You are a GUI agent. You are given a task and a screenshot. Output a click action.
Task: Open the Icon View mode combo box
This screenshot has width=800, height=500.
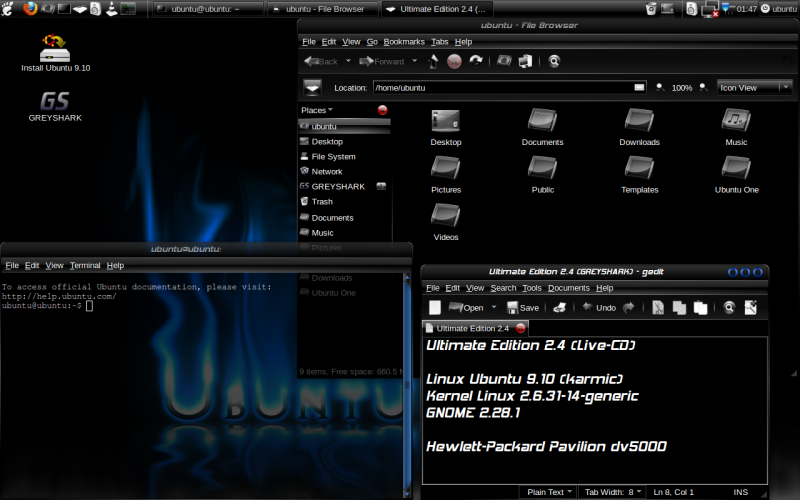coord(754,87)
